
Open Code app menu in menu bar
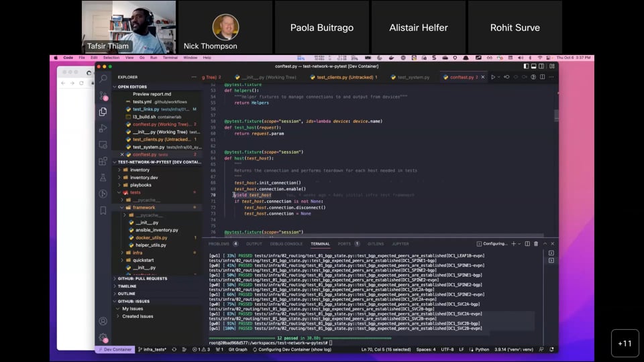pyautogui.click(x=68, y=58)
